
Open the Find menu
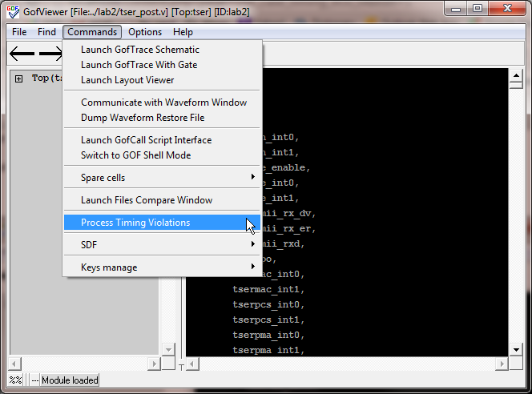point(46,32)
